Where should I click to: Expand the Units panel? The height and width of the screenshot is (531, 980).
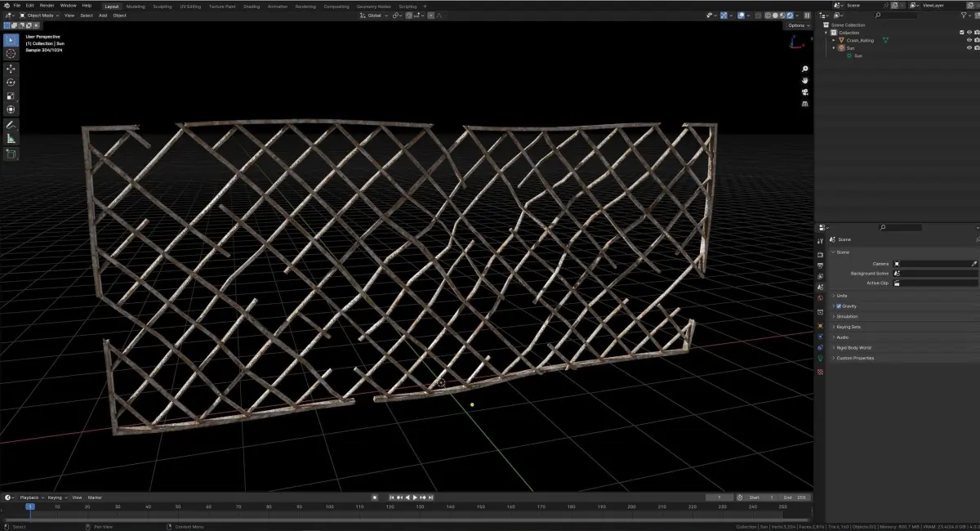tap(903, 296)
